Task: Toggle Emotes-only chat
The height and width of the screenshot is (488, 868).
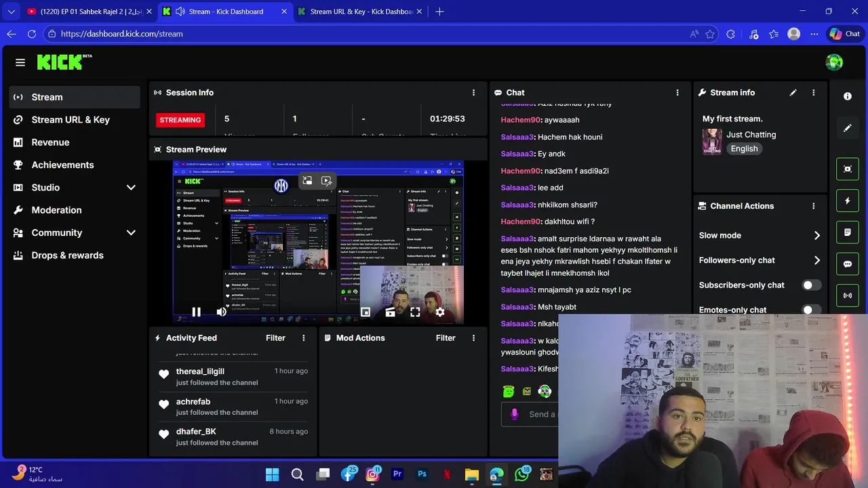Action: tap(811, 310)
